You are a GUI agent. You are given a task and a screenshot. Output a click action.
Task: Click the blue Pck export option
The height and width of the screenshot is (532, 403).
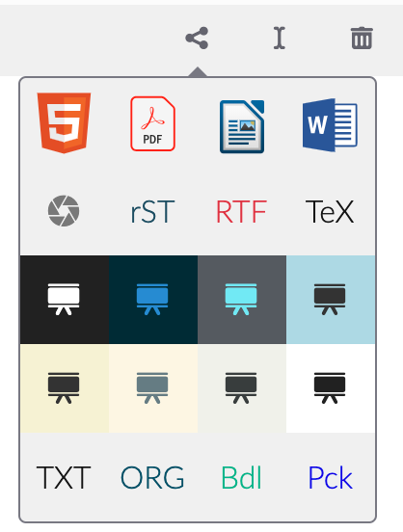[330, 477]
